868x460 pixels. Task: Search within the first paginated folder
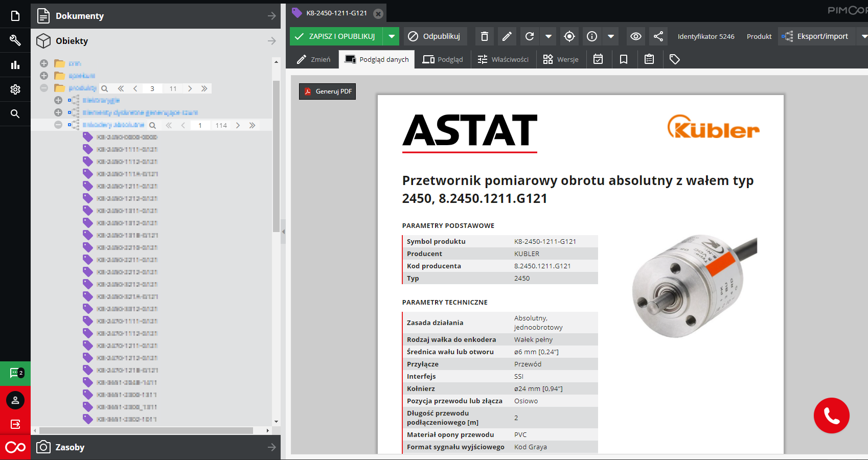coord(105,88)
